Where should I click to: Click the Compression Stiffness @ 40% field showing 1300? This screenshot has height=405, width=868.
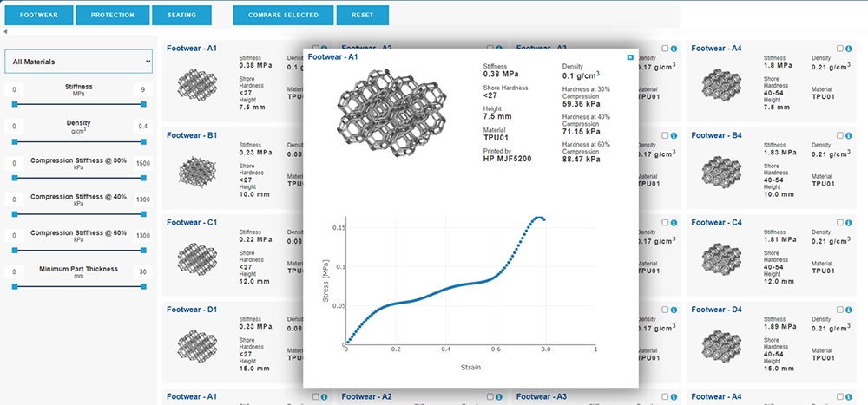point(143,199)
